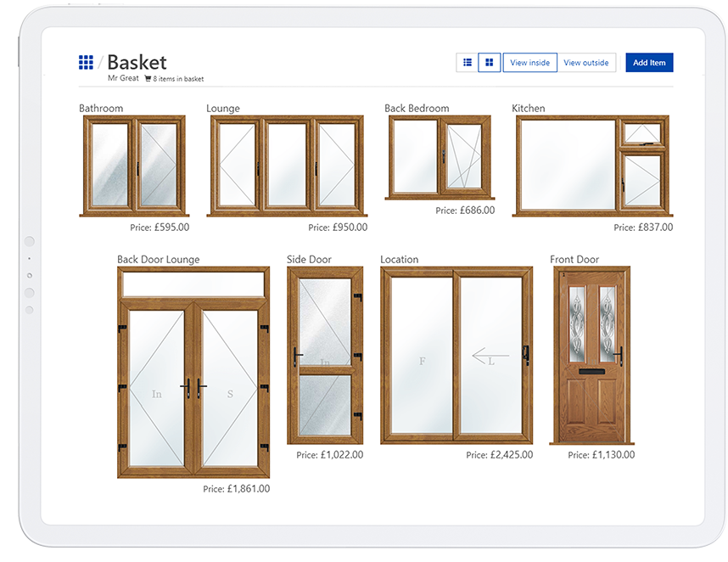
Task: Open the Bathroom window thumbnail
Action: (134, 166)
